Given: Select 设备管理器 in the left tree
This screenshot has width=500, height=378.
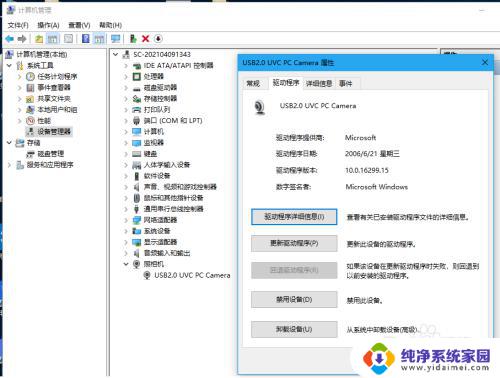Looking at the screenshot, I should coord(54,132).
